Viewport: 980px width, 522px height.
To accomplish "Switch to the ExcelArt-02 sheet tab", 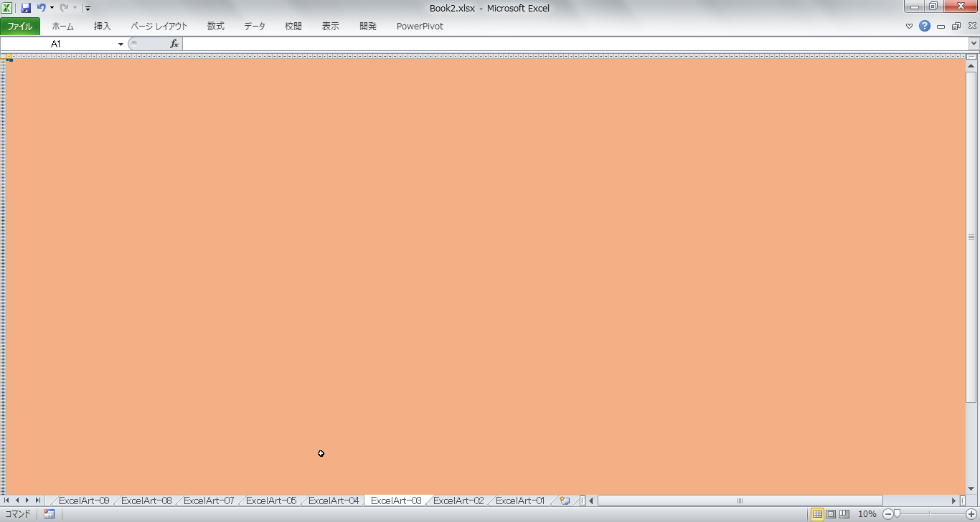I will click(x=458, y=500).
